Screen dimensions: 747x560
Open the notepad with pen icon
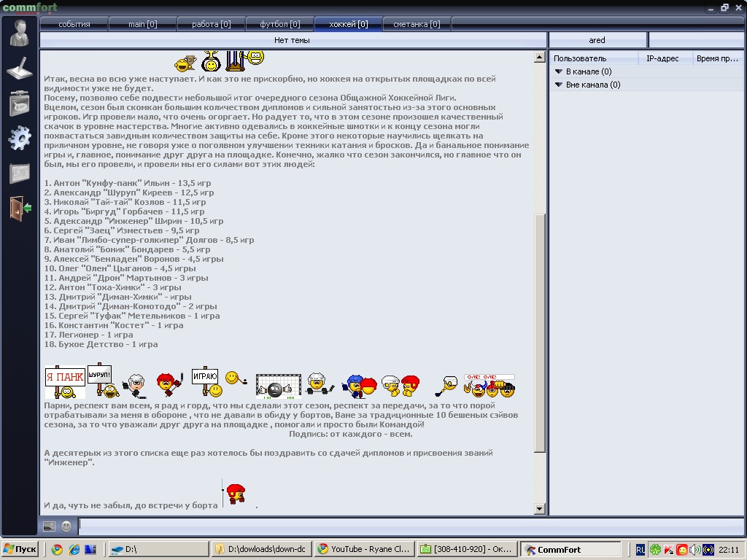pos(19,68)
